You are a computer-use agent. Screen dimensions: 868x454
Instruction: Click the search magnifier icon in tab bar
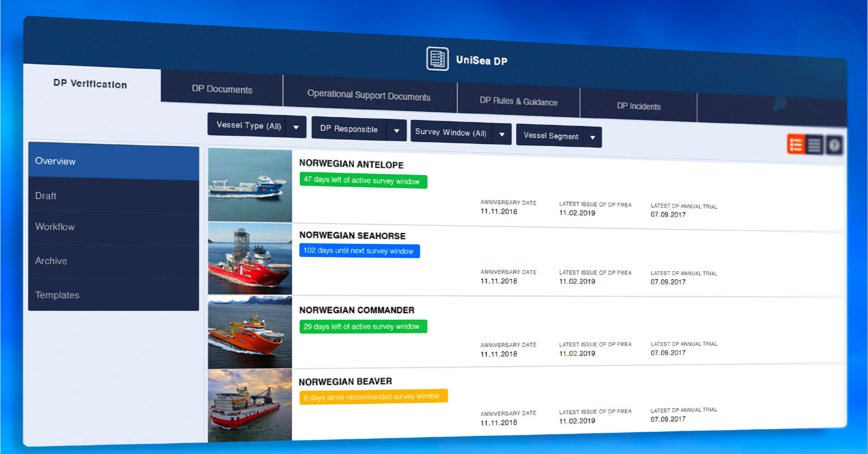point(780,103)
